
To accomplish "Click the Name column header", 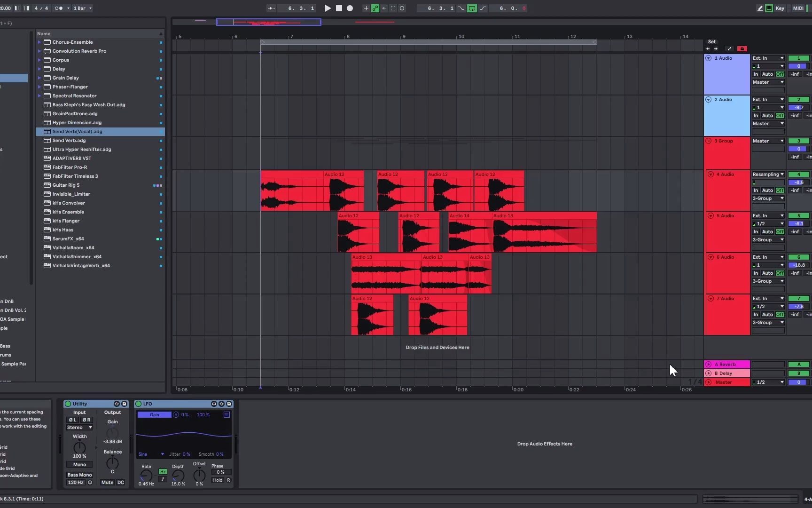I will point(100,33).
